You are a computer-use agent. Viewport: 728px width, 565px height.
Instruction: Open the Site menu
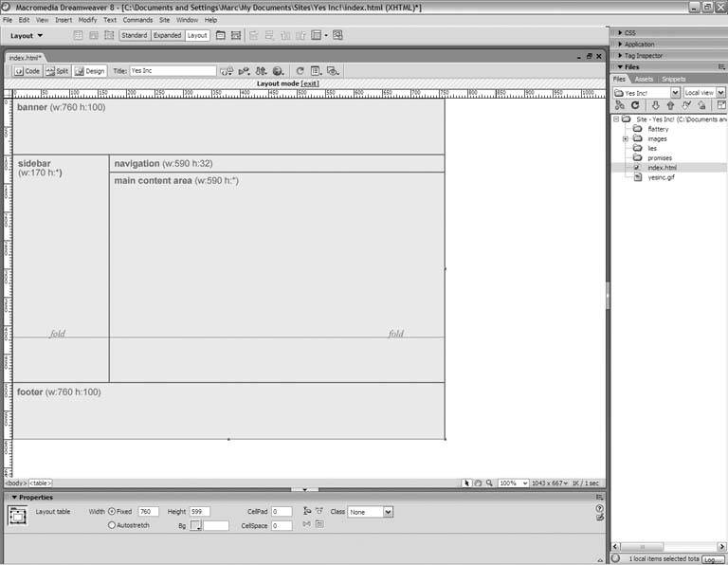pos(164,20)
